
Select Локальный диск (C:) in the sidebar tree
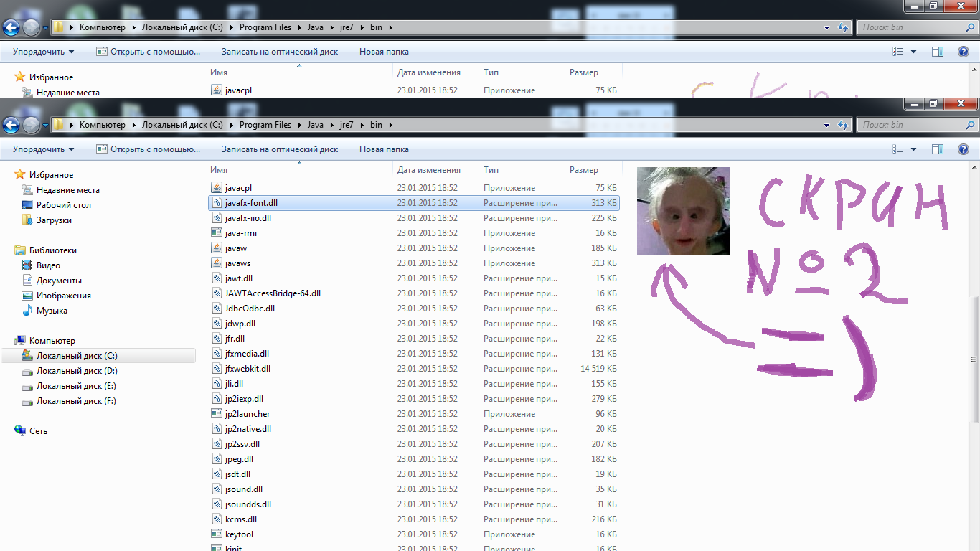77,356
